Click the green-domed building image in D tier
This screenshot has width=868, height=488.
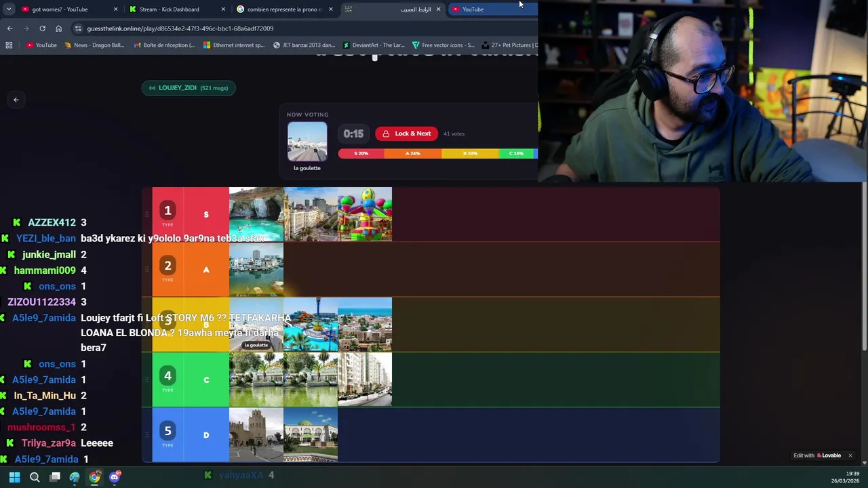311,435
